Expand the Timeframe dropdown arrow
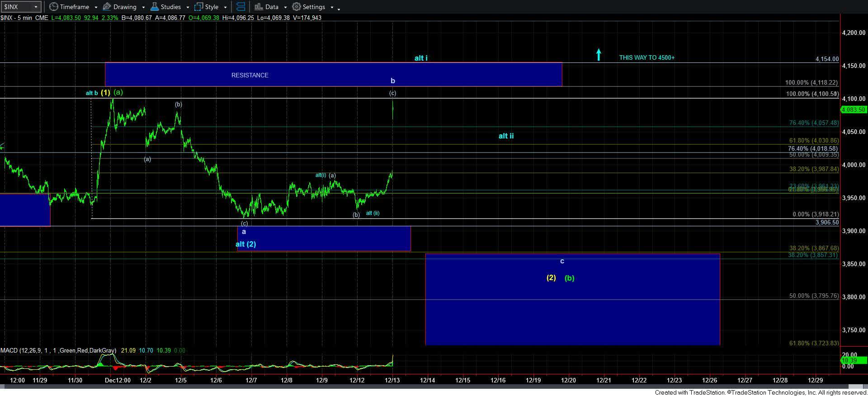Viewport: 868px width, 396px height. (x=96, y=7)
